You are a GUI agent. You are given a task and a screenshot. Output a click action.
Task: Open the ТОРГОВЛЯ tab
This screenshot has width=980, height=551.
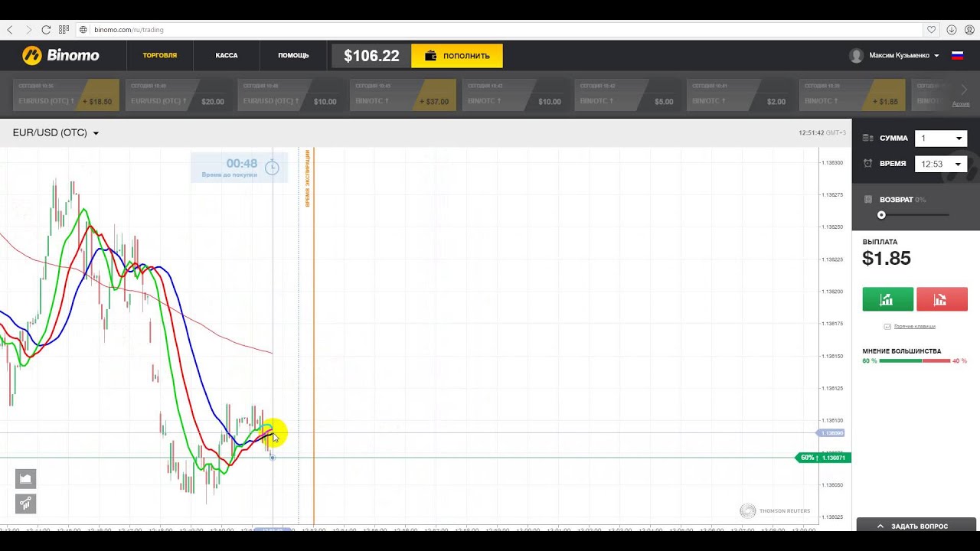tap(160, 55)
